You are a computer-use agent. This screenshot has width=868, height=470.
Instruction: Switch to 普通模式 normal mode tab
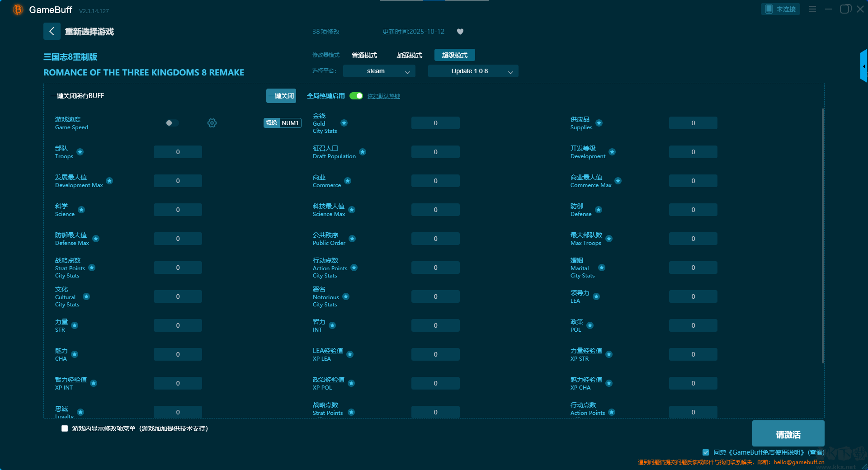pos(364,55)
